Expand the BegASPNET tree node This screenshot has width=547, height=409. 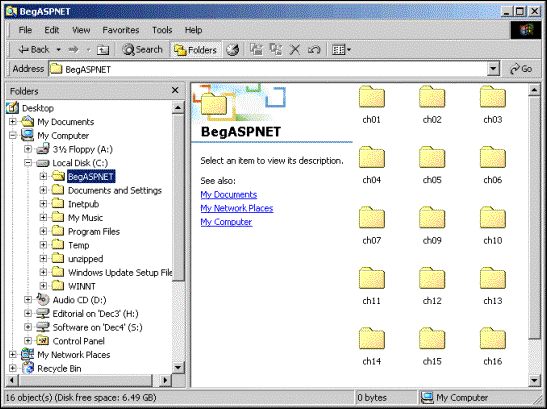pyautogui.click(x=43, y=176)
